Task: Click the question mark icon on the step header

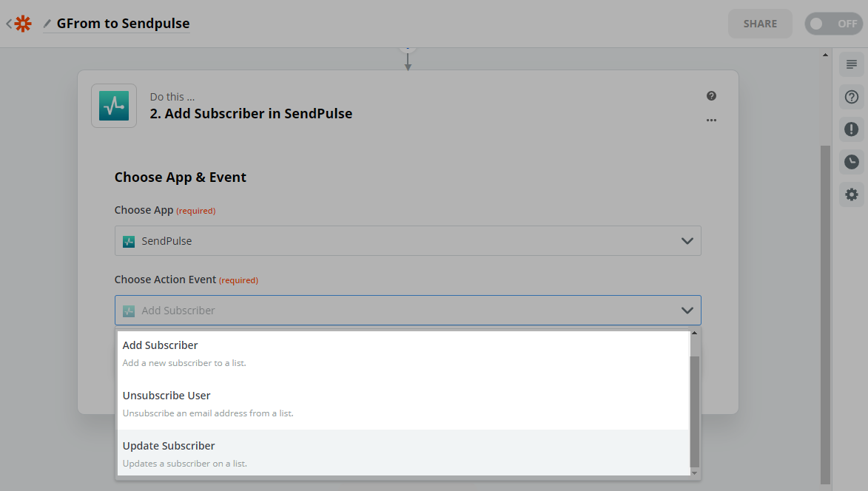Action: coord(711,95)
